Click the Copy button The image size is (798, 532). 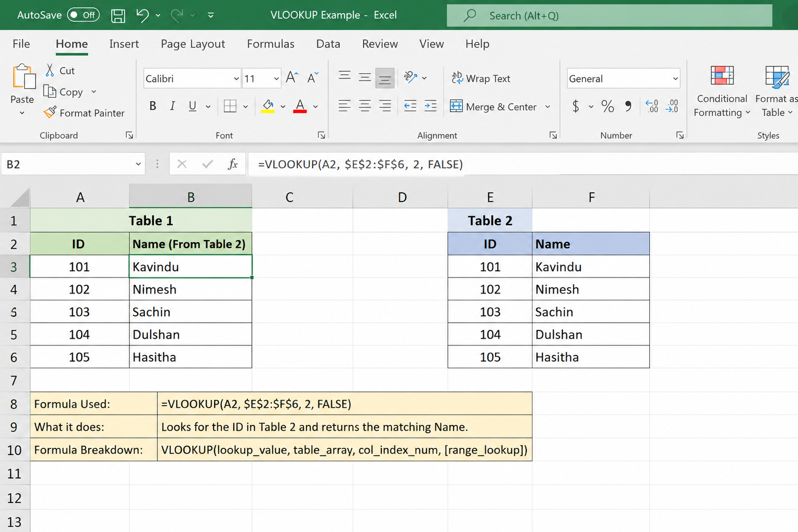64,92
